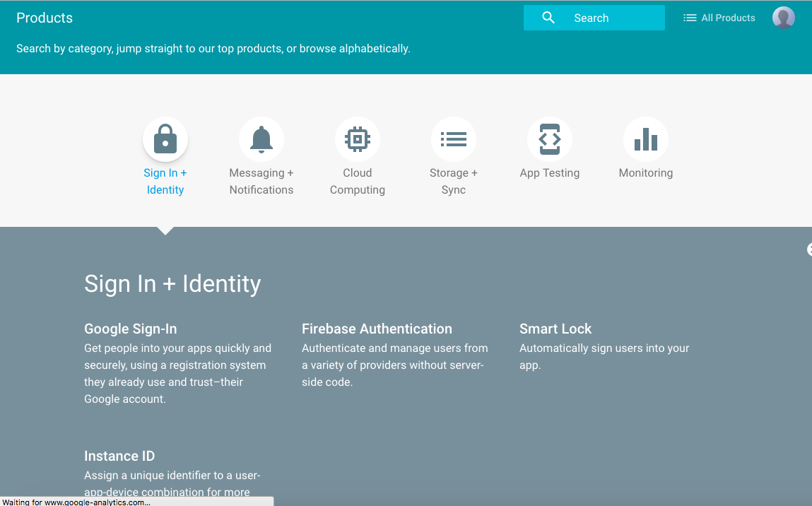This screenshot has width=812, height=506.
Task: Open the App Testing phone icon
Action: pyautogui.click(x=550, y=139)
